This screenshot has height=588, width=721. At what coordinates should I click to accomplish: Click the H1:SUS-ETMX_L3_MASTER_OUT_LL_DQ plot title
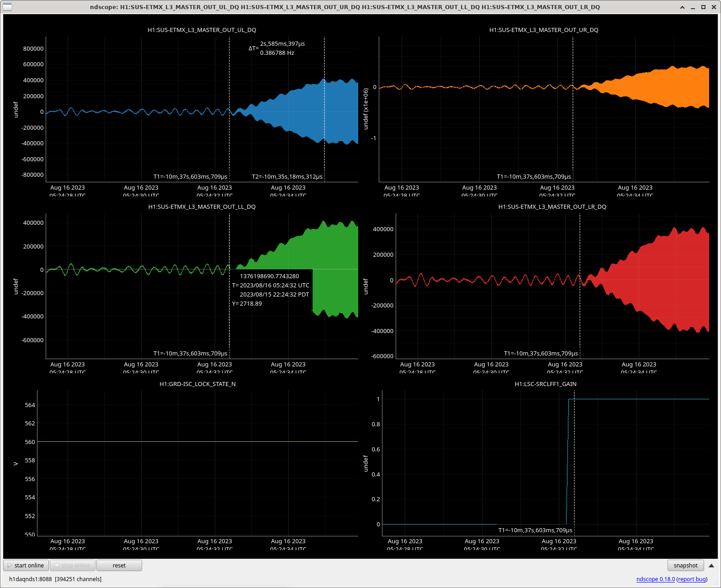tap(202, 207)
